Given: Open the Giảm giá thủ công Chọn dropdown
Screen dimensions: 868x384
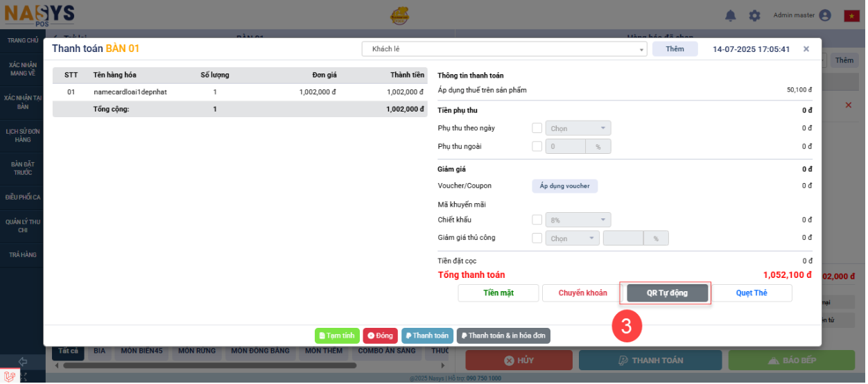Looking at the screenshot, I should click(573, 238).
